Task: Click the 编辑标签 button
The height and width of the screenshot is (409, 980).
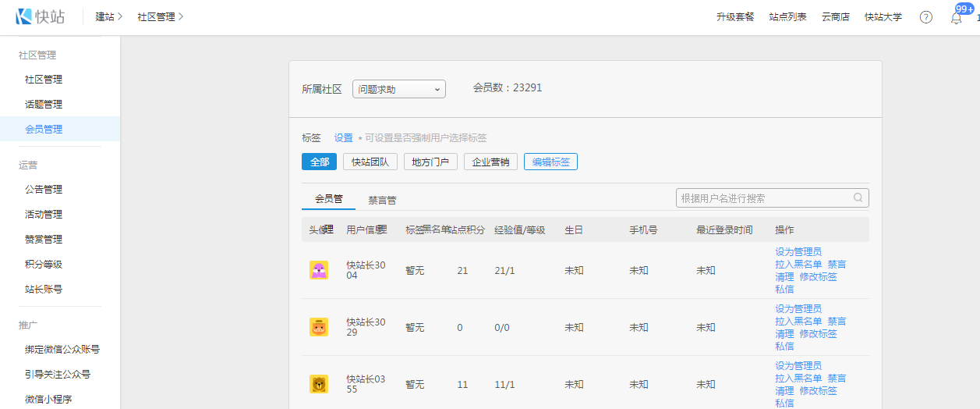Action: (550, 162)
